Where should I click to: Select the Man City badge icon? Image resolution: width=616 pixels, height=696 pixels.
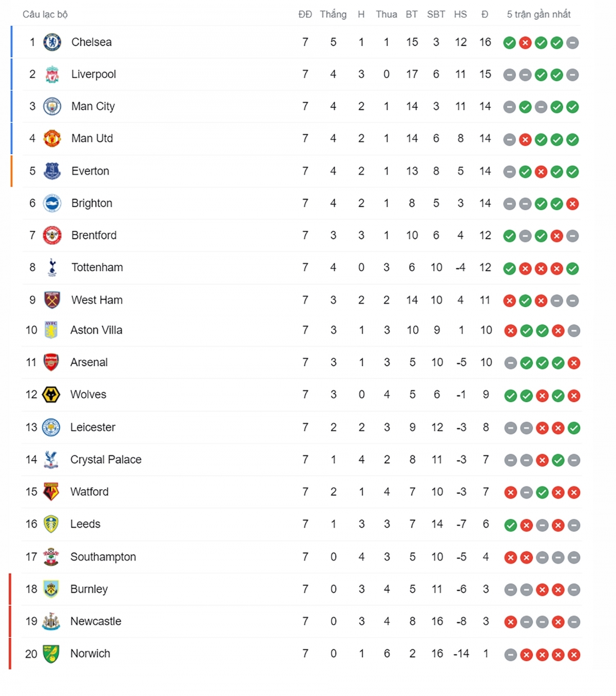point(52,106)
